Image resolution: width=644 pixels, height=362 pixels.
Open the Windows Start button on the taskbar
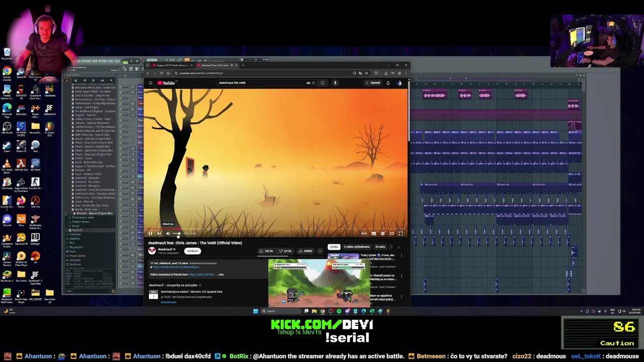pyautogui.click(x=256, y=311)
